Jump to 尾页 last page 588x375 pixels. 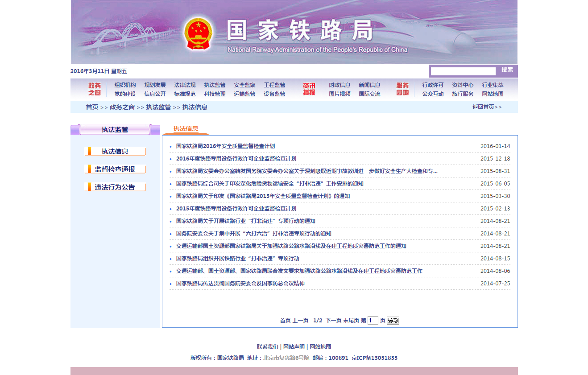tap(351, 321)
